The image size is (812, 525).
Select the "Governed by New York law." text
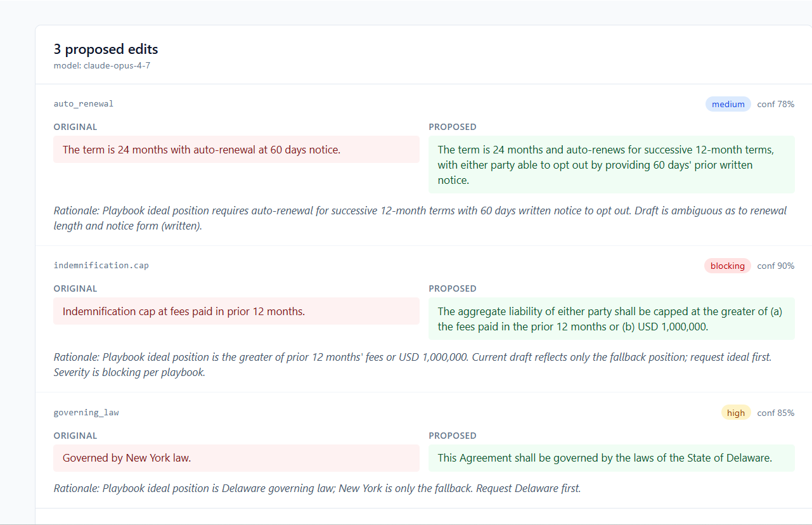[127, 458]
